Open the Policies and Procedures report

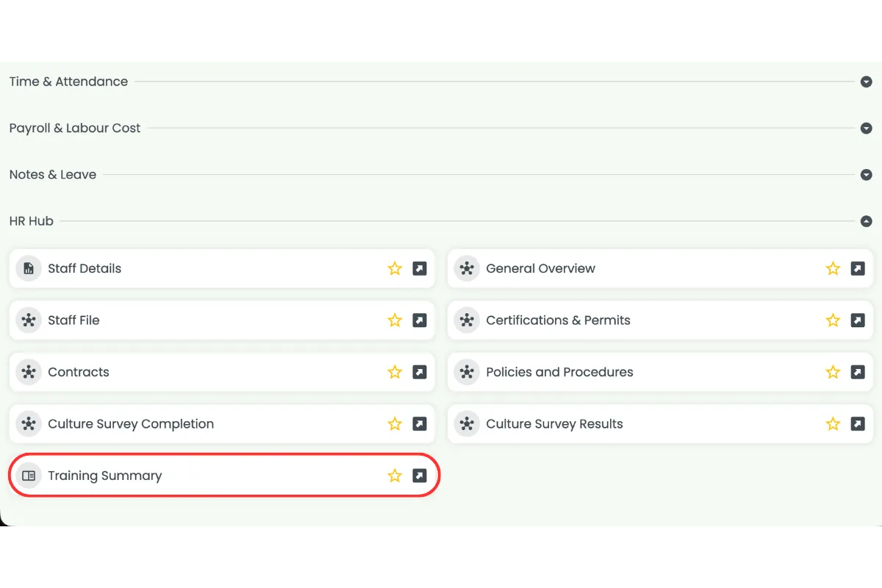pyautogui.click(x=660, y=372)
